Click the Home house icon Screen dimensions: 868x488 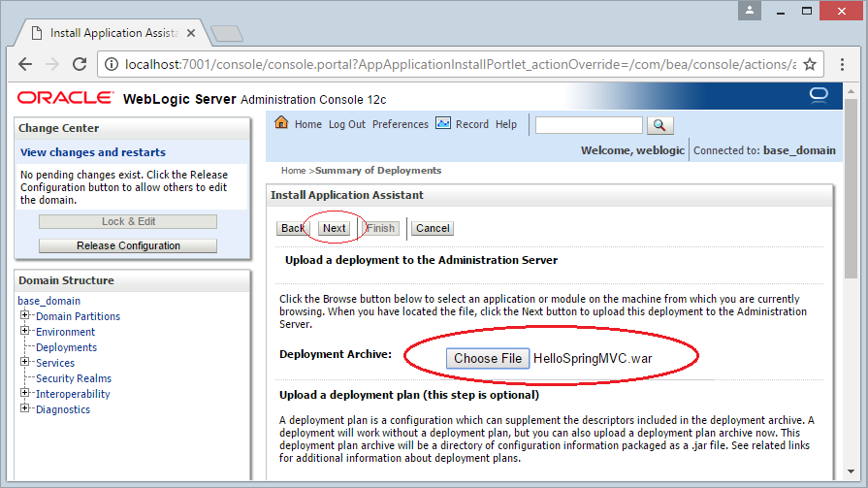coord(281,122)
